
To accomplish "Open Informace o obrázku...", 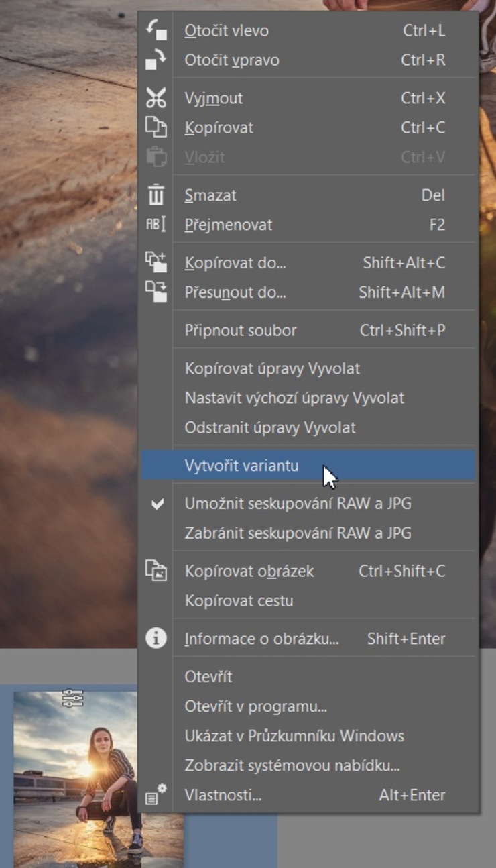I will pos(308,639).
